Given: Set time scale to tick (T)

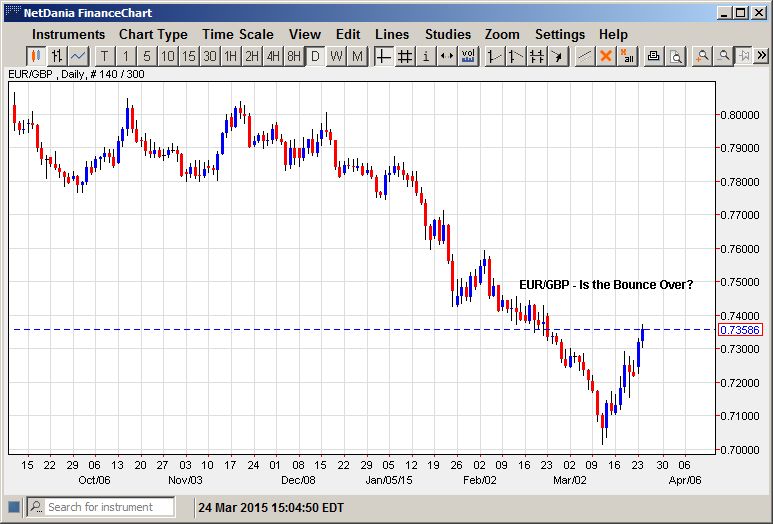Looking at the screenshot, I should point(105,56).
